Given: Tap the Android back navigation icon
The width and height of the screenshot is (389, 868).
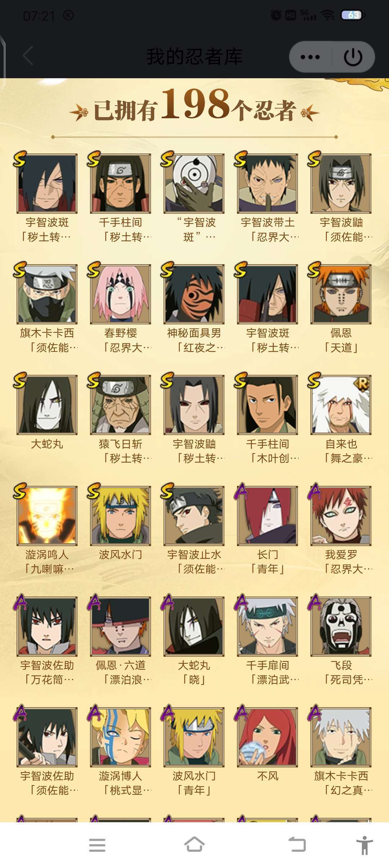Looking at the screenshot, I should click(297, 845).
